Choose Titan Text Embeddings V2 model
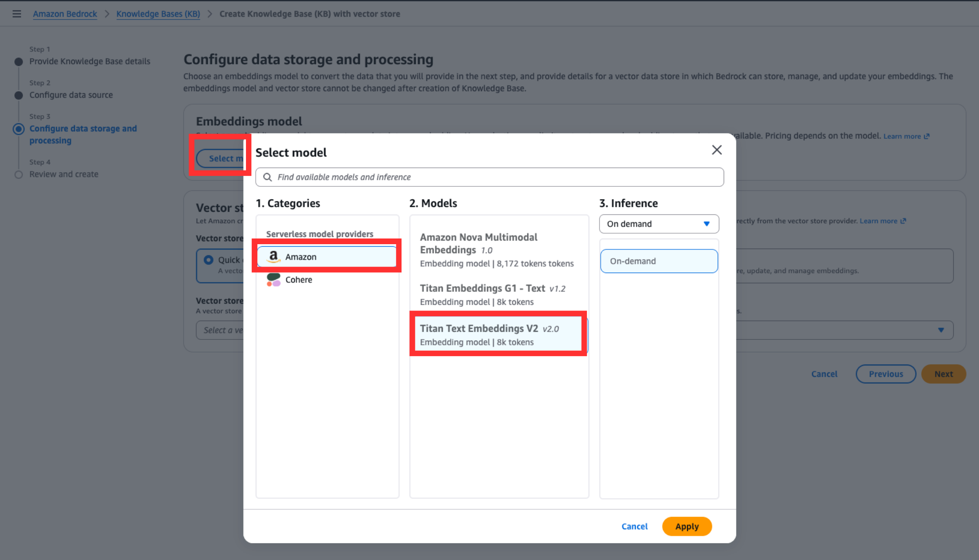The image size is (979, 560). tap(499, 335)
